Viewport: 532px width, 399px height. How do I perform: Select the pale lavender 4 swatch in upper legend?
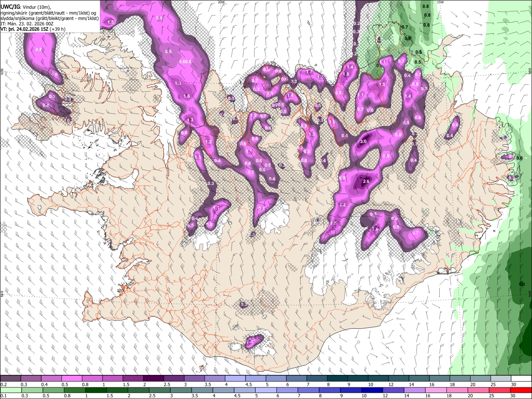(235, 379)
